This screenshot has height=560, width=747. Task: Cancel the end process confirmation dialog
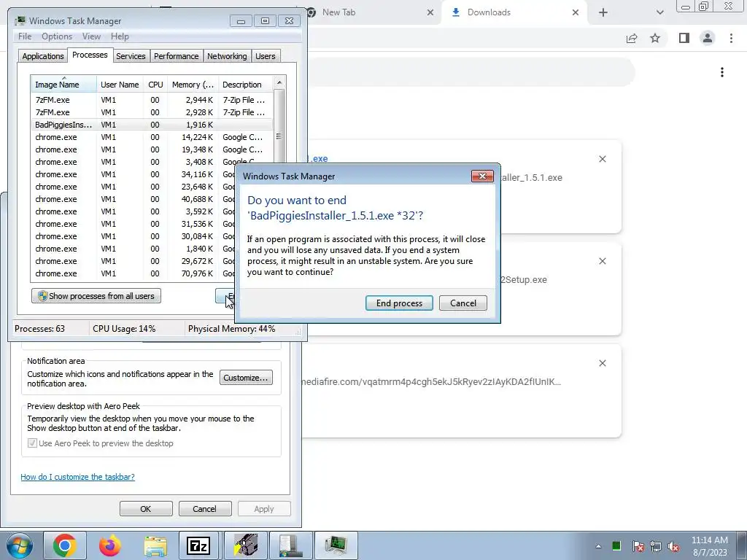tap(462, 303)
